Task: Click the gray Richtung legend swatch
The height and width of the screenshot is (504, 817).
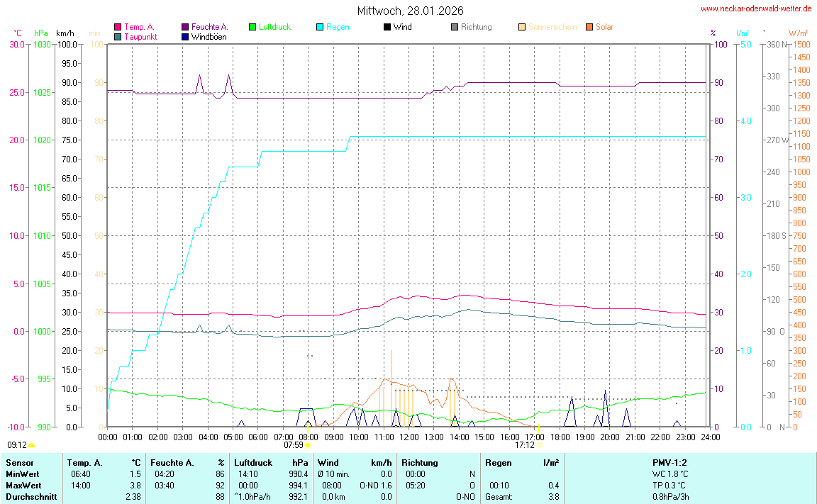Action: point(454,27)
